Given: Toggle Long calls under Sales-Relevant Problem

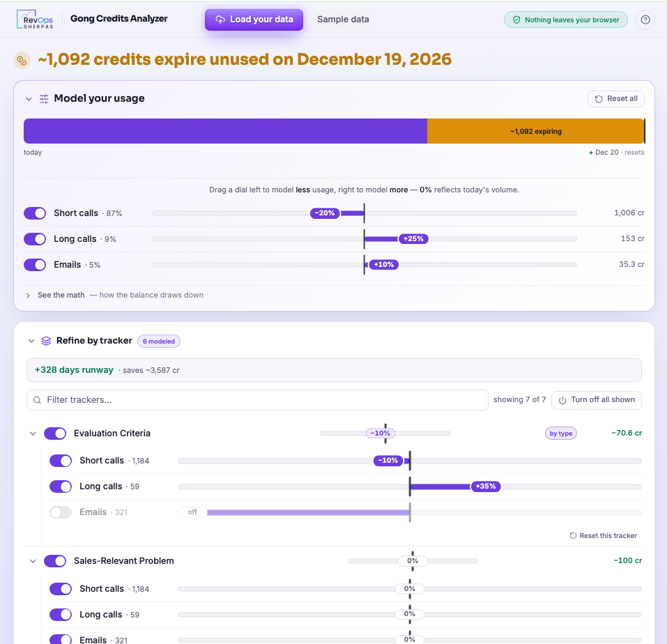Looking at the screenshot, I should point(61,615).
